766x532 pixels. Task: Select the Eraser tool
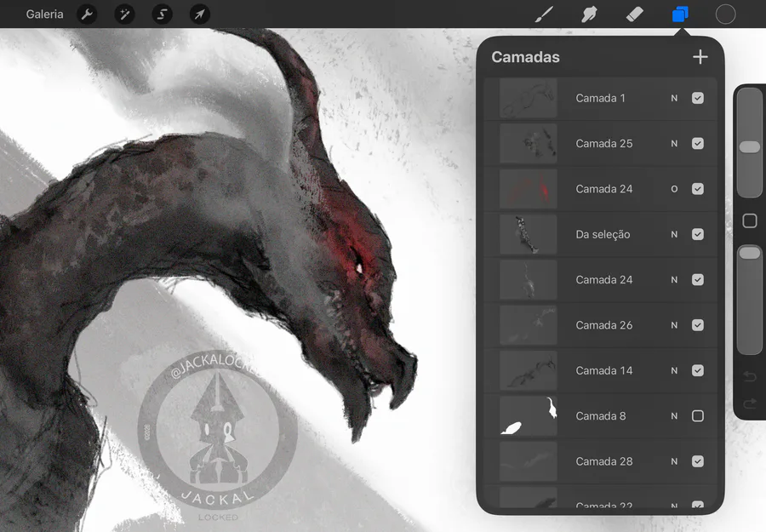[635, 14]
